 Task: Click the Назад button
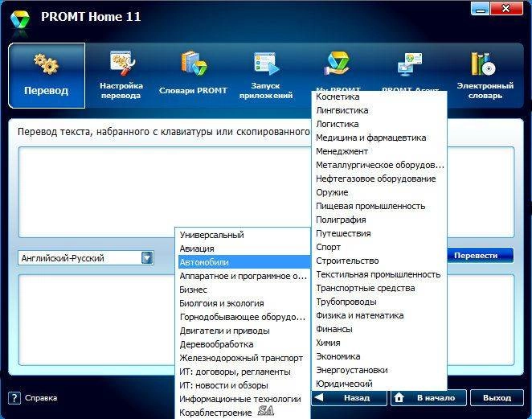tap(349, 397)
